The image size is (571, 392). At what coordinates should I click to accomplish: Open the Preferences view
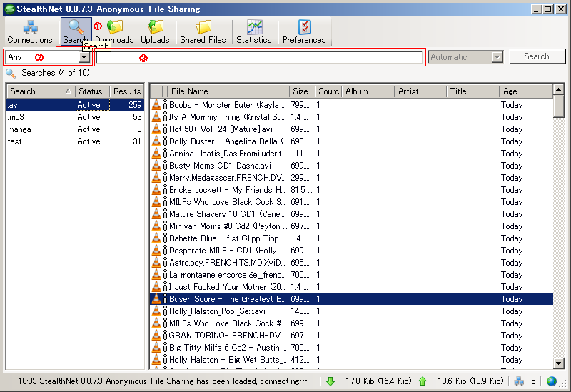[304, 31]
